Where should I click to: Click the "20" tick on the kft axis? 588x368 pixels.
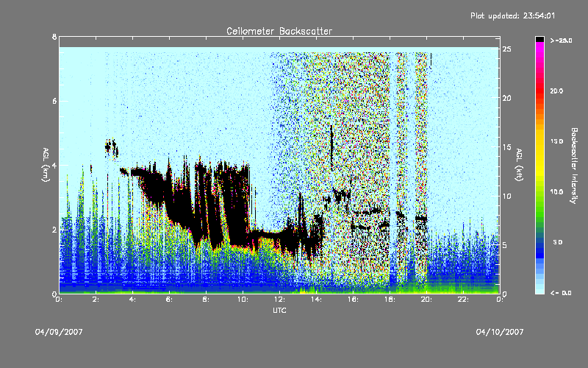[507, 98]
